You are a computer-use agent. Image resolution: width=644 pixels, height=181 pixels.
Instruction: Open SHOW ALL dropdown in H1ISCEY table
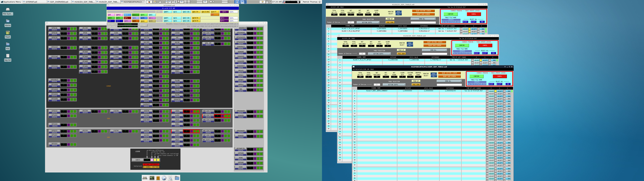click(423, 19)
